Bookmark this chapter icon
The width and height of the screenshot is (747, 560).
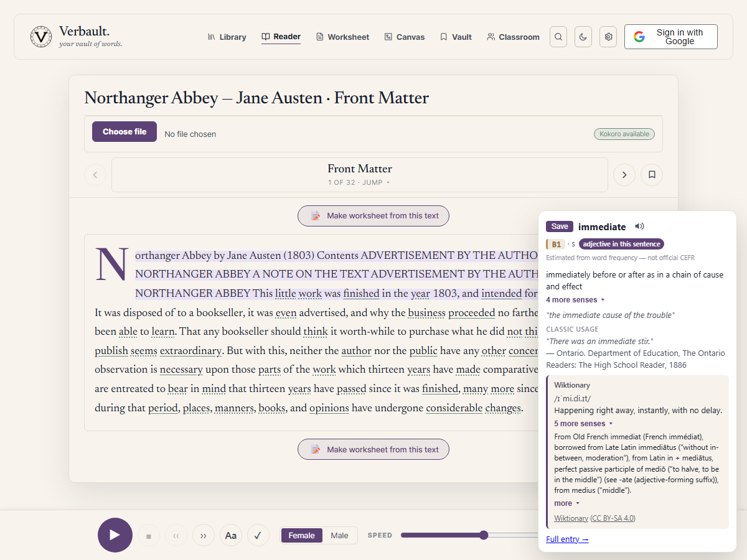click(652, 175)
